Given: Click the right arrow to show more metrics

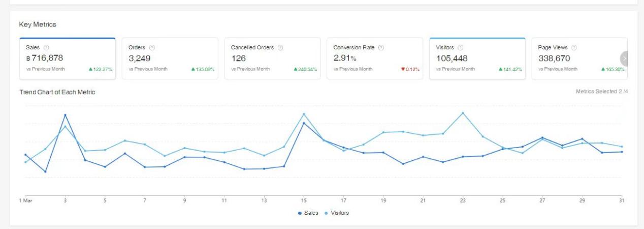Looking at the screenshot, I should coord(625,59).
